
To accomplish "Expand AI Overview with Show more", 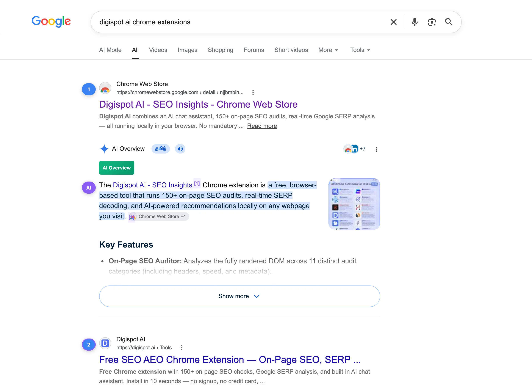I will click(239, 296).
